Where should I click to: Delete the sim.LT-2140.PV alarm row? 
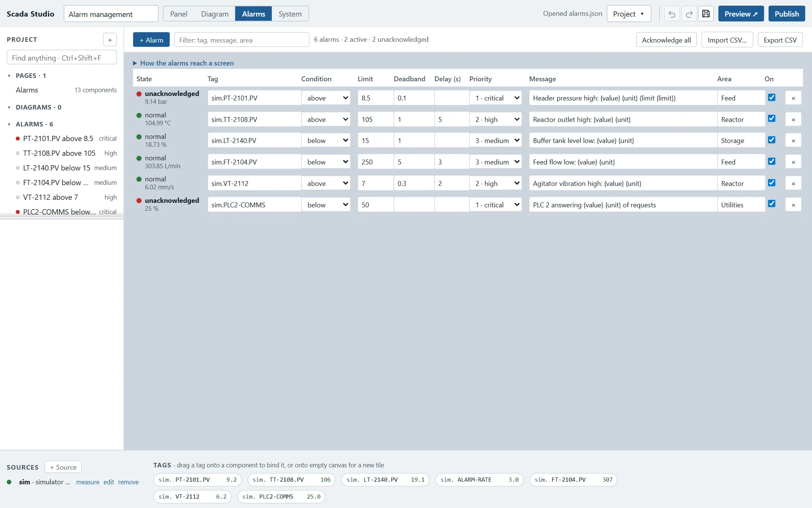(793, 141)
